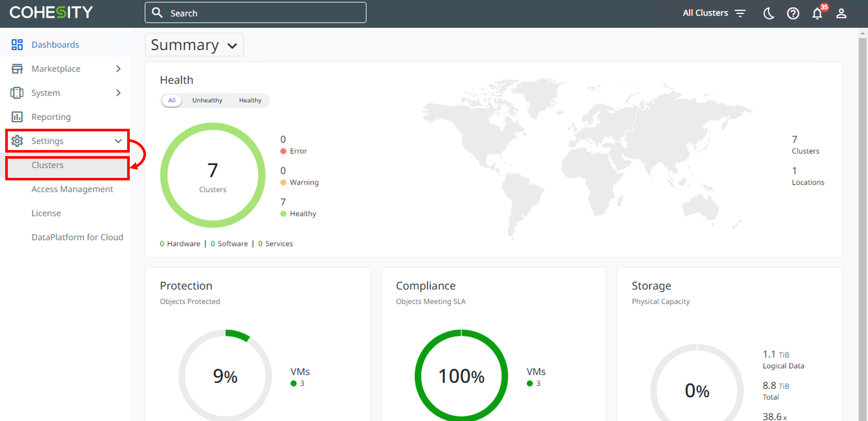Screen dimensions: 868x421
Task: Open Access Management settings
Action: pyautogui.click(x=72, y=189)
